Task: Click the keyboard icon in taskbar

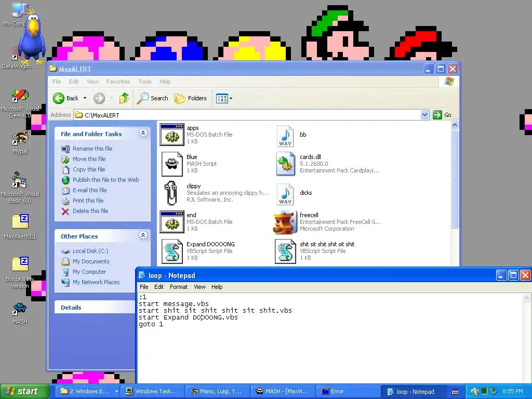Action: [x=455, y=392]
